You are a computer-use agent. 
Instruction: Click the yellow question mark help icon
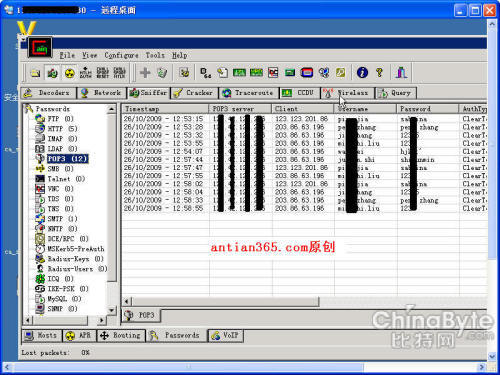pos(379,72)
